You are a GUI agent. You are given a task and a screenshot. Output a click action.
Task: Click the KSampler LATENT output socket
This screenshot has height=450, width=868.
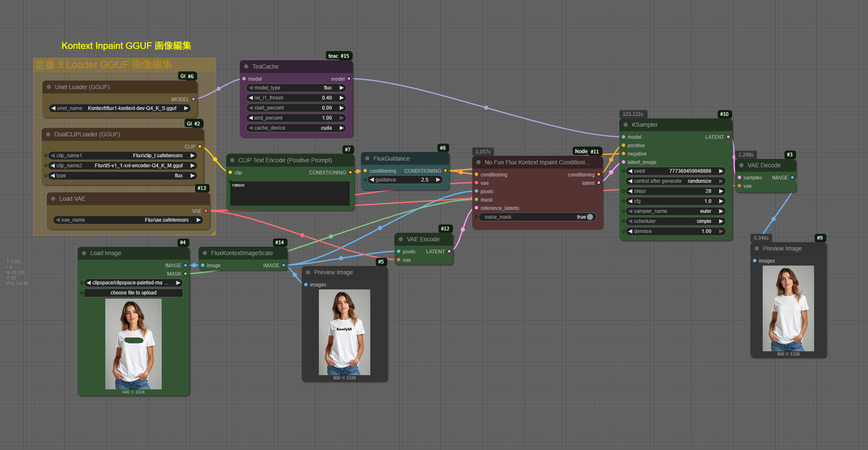pyautogui.click(x=728, y=137)
